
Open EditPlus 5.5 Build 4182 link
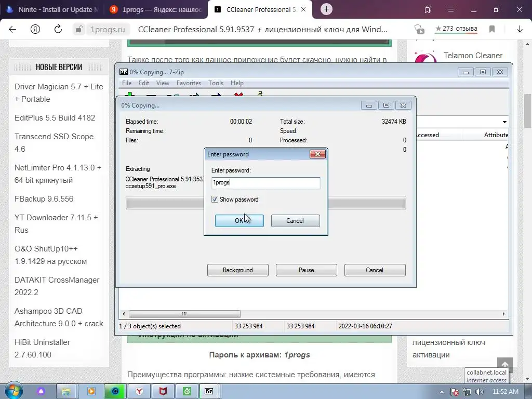55,118
